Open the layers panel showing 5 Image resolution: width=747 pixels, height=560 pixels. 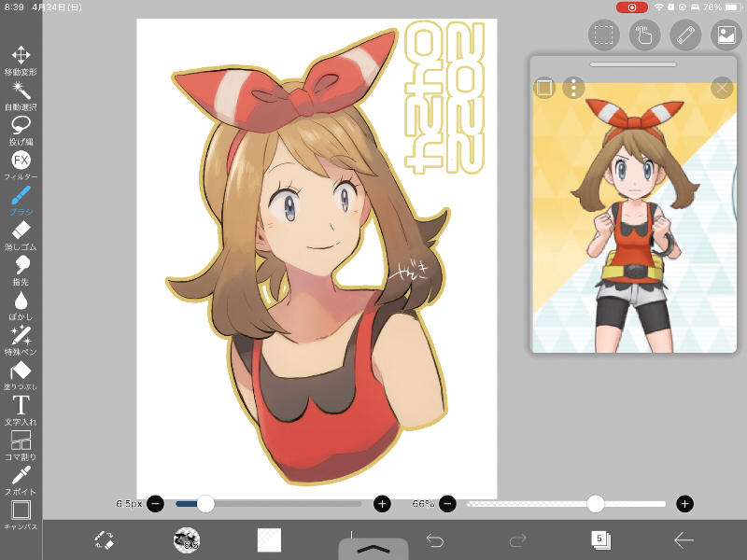[x=600, y=540]
